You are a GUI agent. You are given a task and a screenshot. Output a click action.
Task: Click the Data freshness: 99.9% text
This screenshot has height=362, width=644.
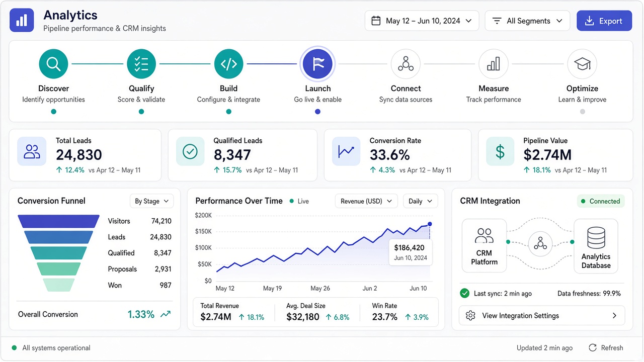tap(589, 294)
